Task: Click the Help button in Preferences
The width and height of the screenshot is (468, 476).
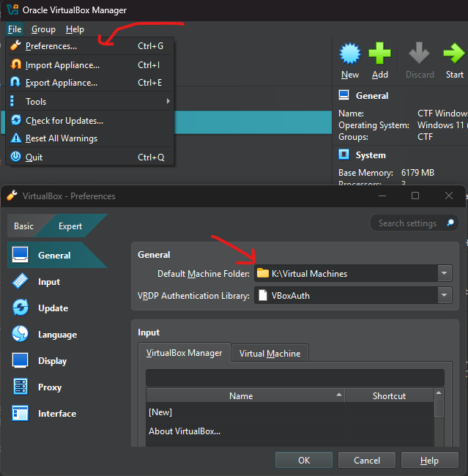Action: point(429,460)
